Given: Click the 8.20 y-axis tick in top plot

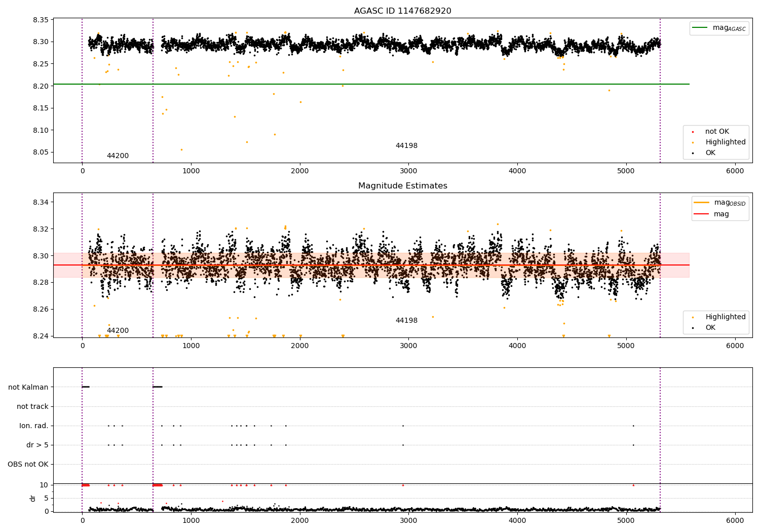Looking at the screenshot, I should [41, 86].
